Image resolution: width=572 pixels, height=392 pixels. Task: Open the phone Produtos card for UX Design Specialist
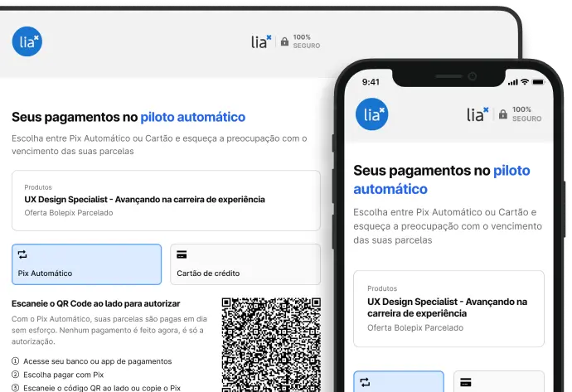[448, 308]
